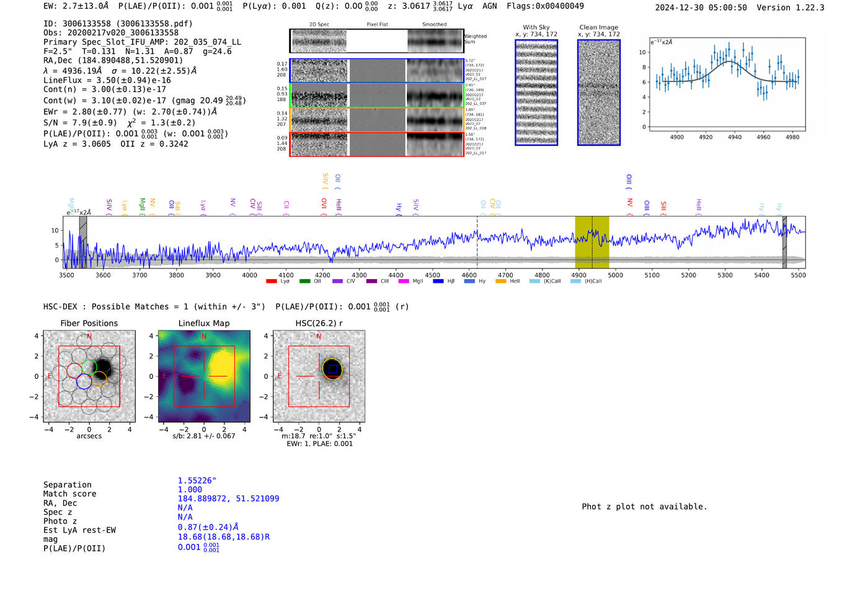This screenshot has height=591, width=868.
Task: Click the Lineflux Map image
Action: [204, 376]
